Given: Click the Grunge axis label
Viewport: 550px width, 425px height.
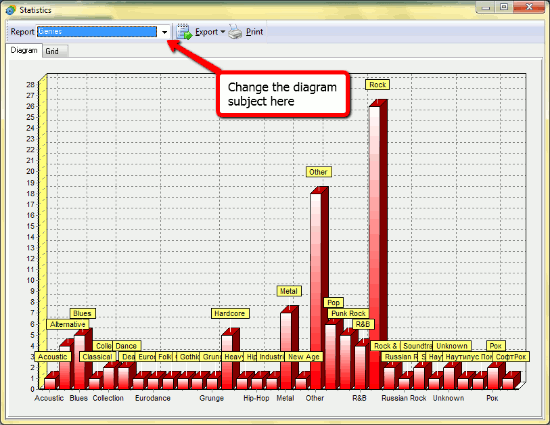Looking at the screenshot, I should pos(212,398).
